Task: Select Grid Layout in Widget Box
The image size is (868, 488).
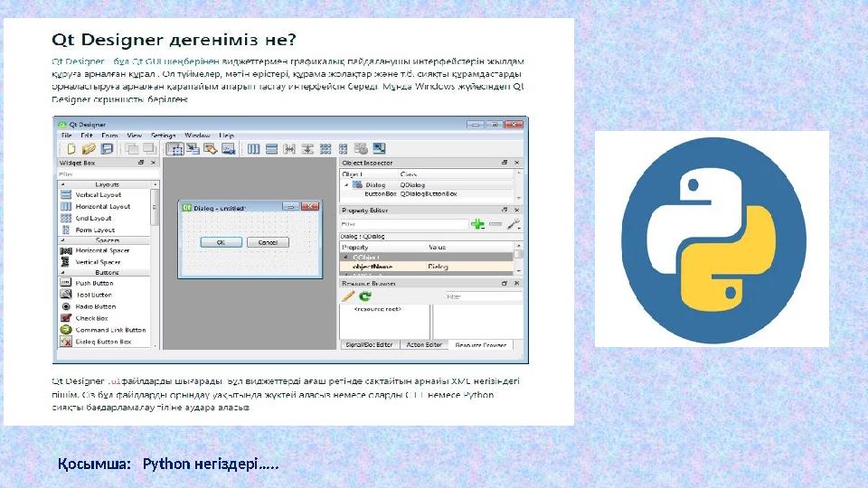Action: [x=86, y=218]
